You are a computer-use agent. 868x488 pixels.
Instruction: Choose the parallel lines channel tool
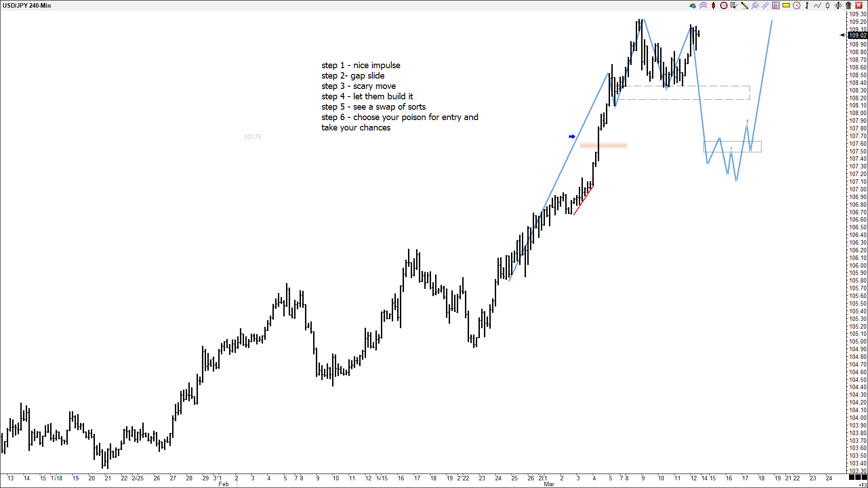765,5
